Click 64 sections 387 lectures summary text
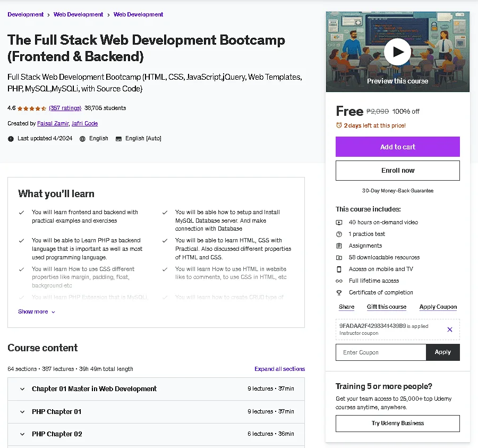478x448 pixels. (x=71, y=369)
